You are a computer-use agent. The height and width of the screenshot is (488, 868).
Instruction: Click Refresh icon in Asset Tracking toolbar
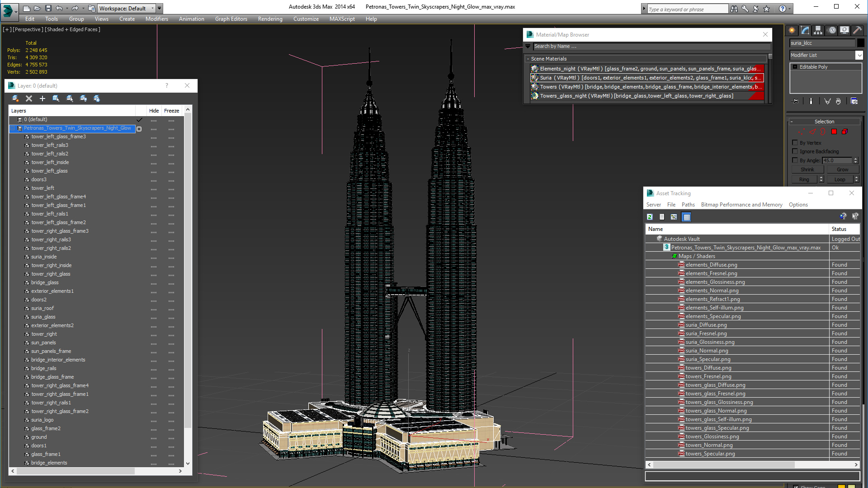point(650,217)
